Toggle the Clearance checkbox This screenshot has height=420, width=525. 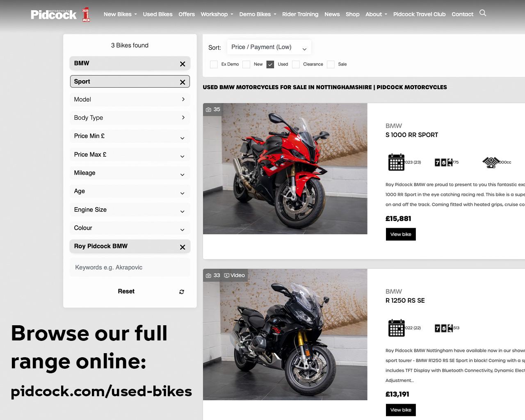296,64
